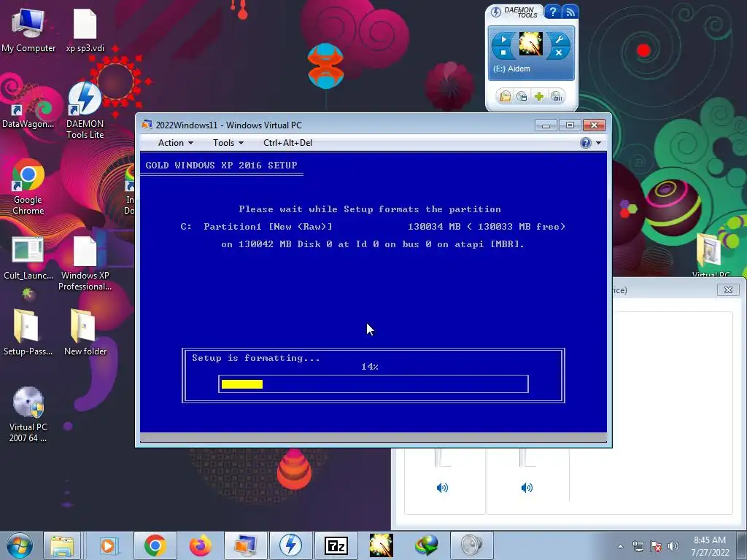Image resolution: width=747 pixels, height=560 pixels.
Task: Open the Tools menu in Virtual PC
Action: click(x=228, y=143)
